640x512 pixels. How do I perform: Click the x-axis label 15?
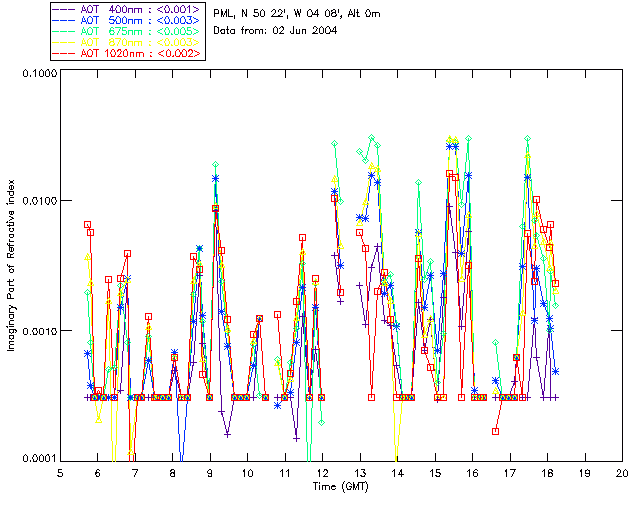tap(435, 473)
